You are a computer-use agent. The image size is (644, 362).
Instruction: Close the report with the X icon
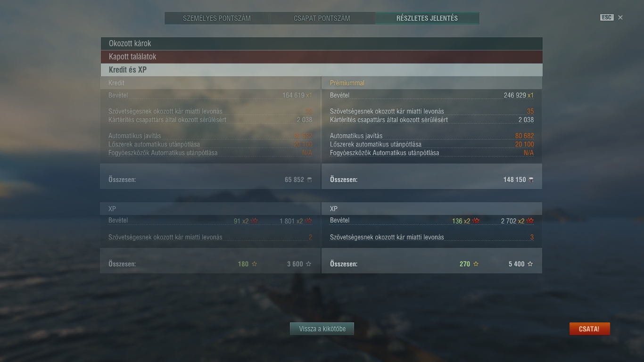tap(620, 17)
